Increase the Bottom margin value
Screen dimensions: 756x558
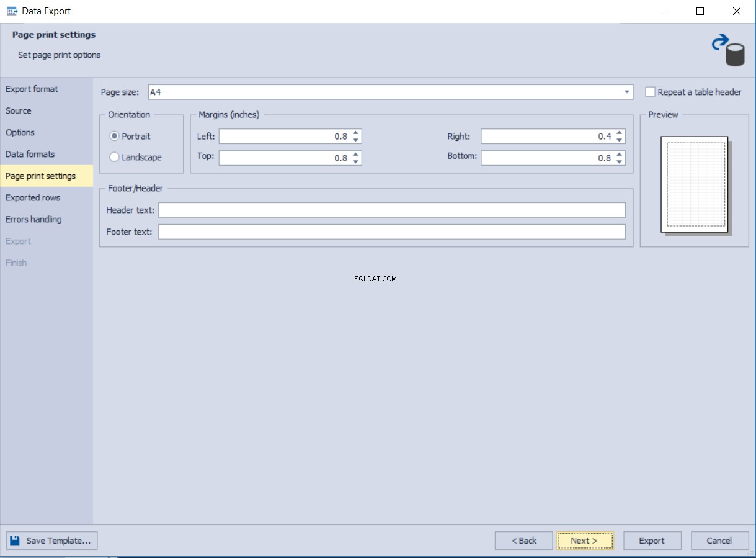click(x=620, y=155)
